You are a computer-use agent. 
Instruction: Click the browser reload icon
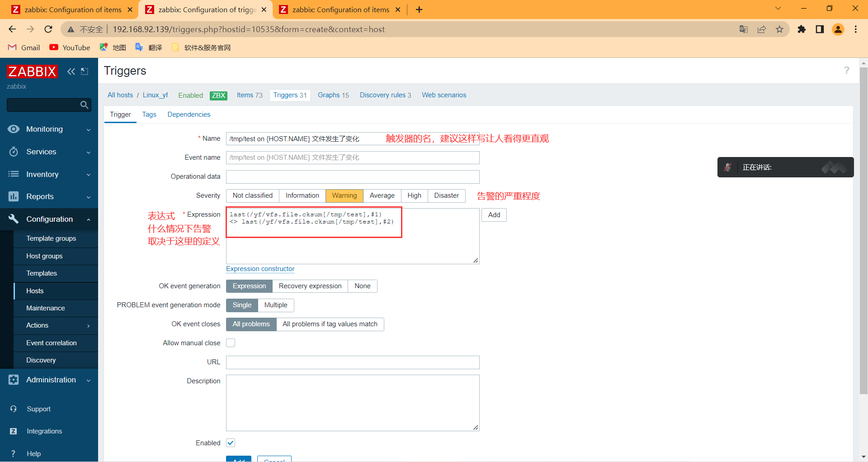[48, 29]
